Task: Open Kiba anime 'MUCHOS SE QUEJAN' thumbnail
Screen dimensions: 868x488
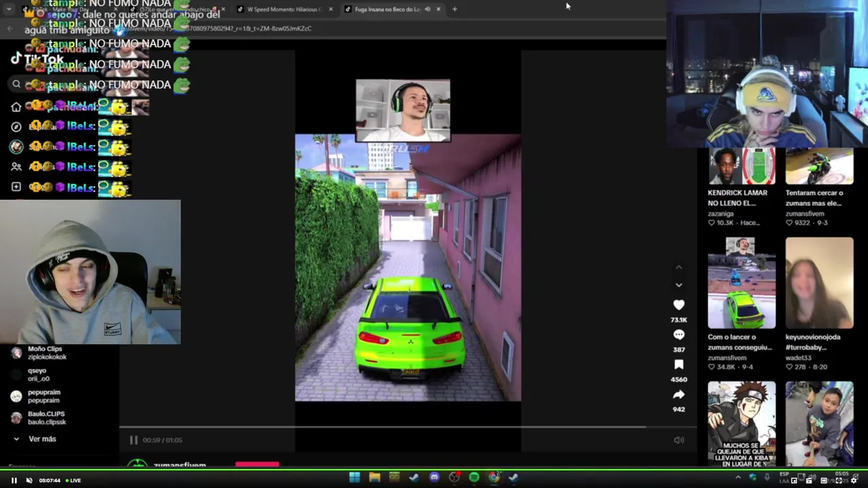Action: coord(741,424)
